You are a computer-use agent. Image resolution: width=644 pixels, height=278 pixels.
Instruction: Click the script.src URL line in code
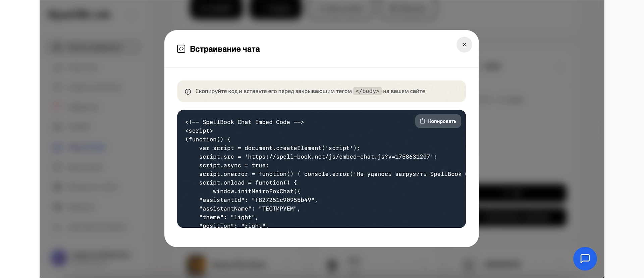click(318, 157)
